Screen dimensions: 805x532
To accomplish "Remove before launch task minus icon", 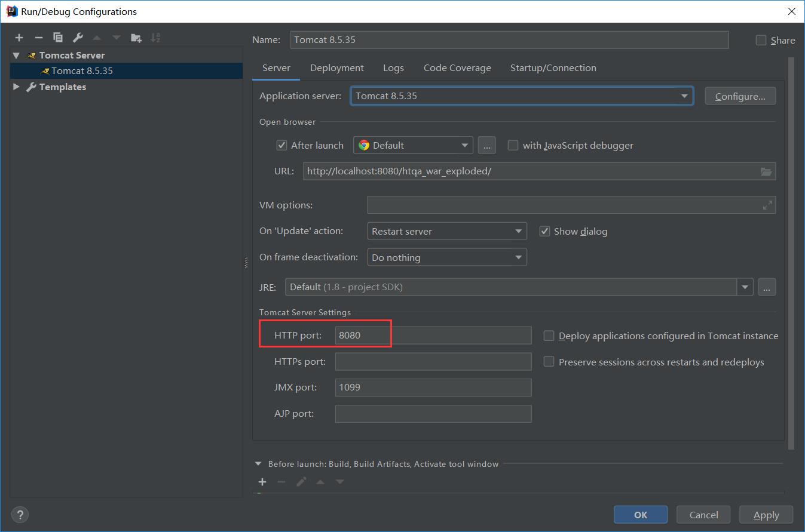I will pyautogui.click(x=281, y=482).
